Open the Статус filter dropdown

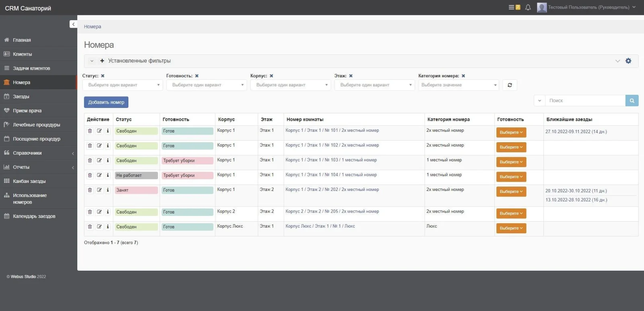coord(122,85)
